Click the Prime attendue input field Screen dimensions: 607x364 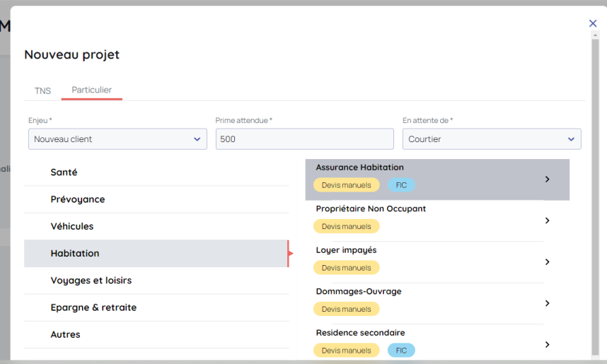(x=304, y=139)
